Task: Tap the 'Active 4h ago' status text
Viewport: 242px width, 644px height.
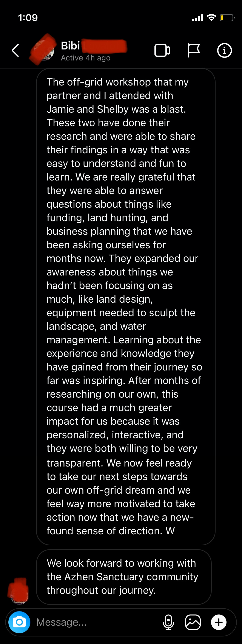Action: click(86, 58)
